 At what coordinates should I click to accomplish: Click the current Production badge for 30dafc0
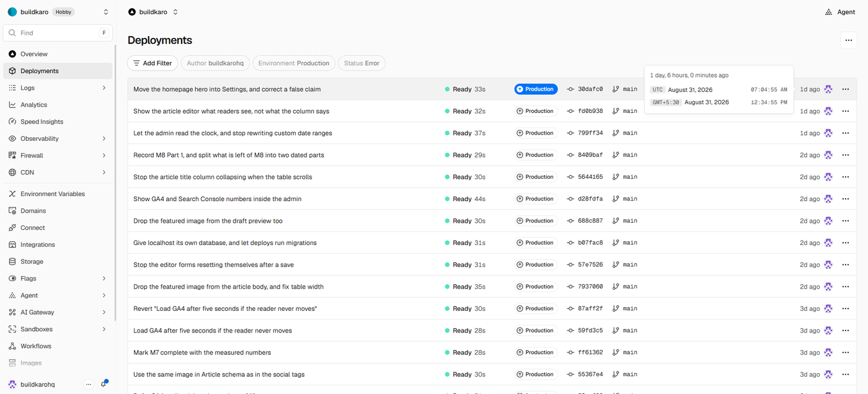click(536, 89)
